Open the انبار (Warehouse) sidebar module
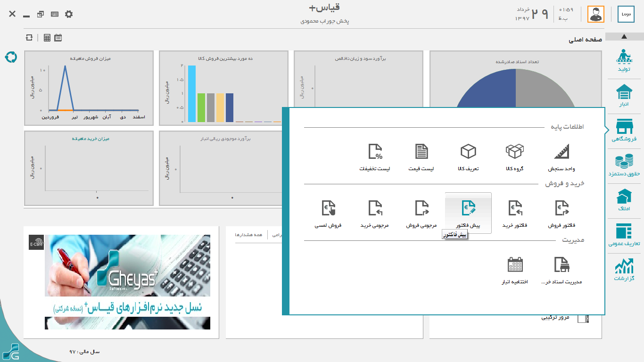The width and height of the screenshot is (644, 362). [624, 96]
